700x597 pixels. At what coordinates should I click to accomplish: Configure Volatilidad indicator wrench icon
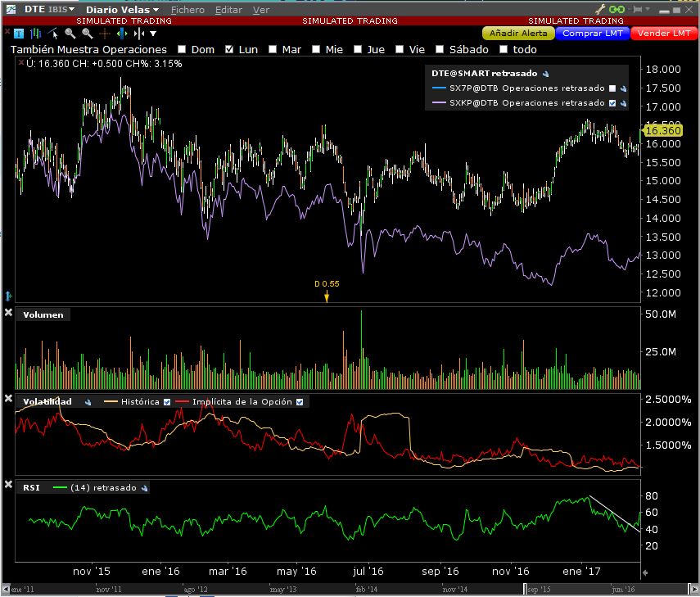[x=88, y=402]
